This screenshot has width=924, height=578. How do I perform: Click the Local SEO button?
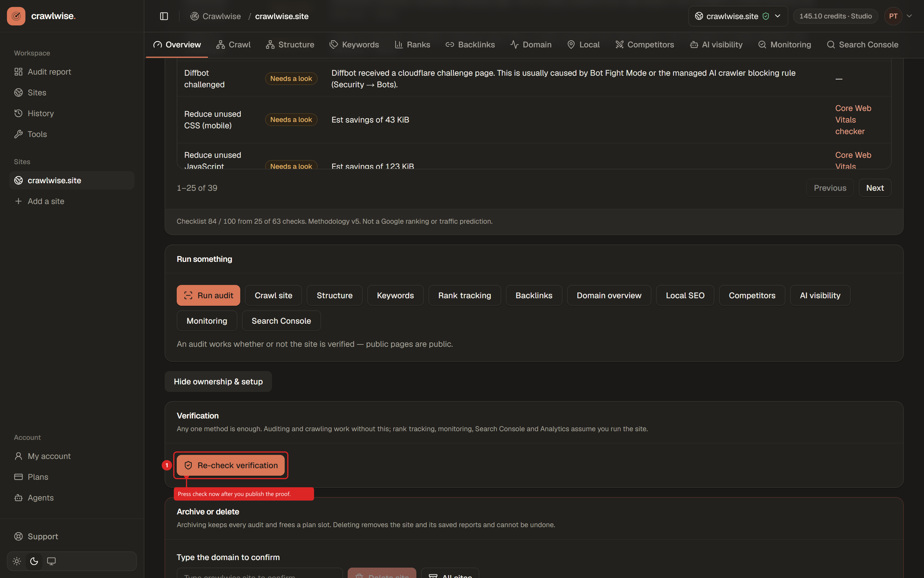click(x=685, y=295)
